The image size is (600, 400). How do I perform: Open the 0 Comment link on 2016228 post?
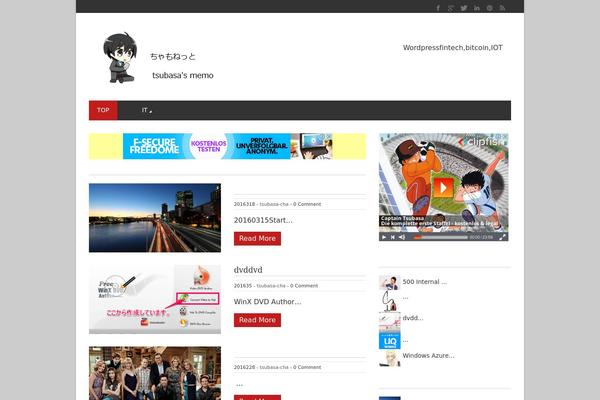click(x=307, y=367)
